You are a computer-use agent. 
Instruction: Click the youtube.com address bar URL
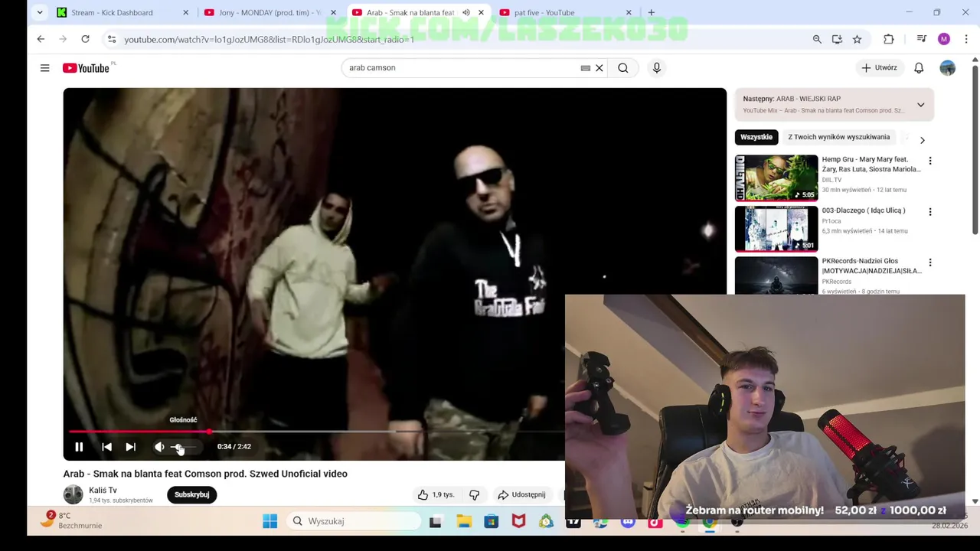[269, 40]
